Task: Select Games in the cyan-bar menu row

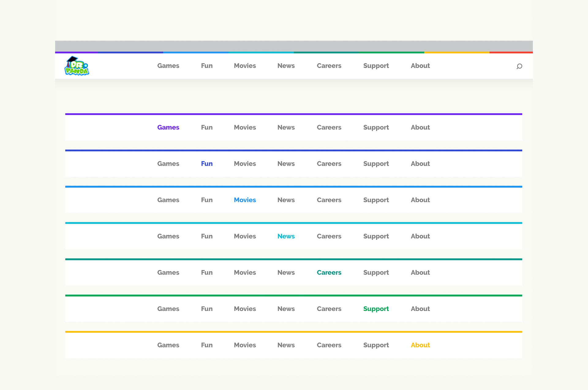Action: point(168,236)
